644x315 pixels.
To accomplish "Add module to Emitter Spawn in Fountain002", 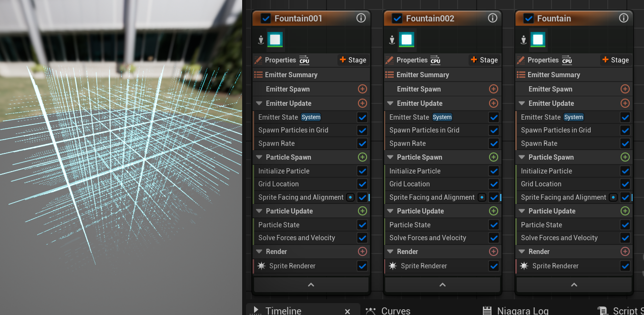I will pyautogui.click(x=493, y=89).
